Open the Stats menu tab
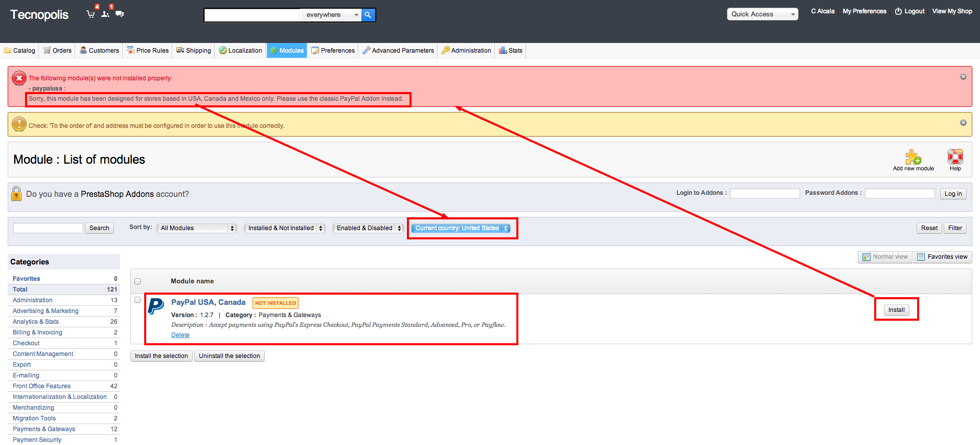 pos(511,51)
